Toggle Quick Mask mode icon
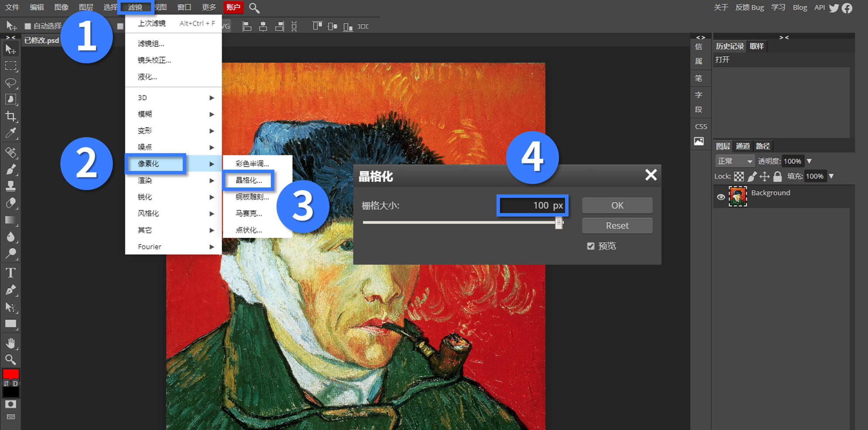The image size is (868, 430). [x=10, y=404]
